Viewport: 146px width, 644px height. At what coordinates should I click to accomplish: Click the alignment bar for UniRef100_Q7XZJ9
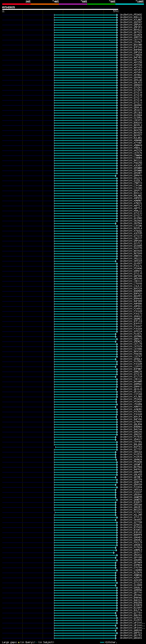pos(86,93)
